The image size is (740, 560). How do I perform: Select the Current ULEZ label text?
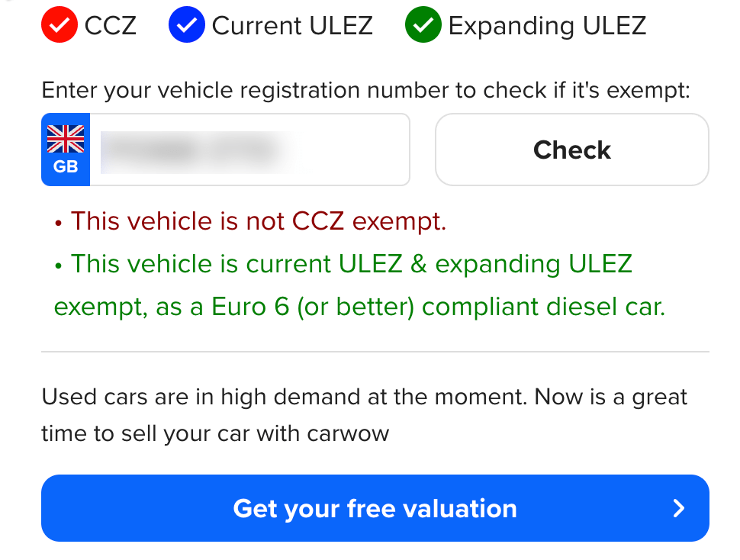pyautogui.click(x=292, y=26)
